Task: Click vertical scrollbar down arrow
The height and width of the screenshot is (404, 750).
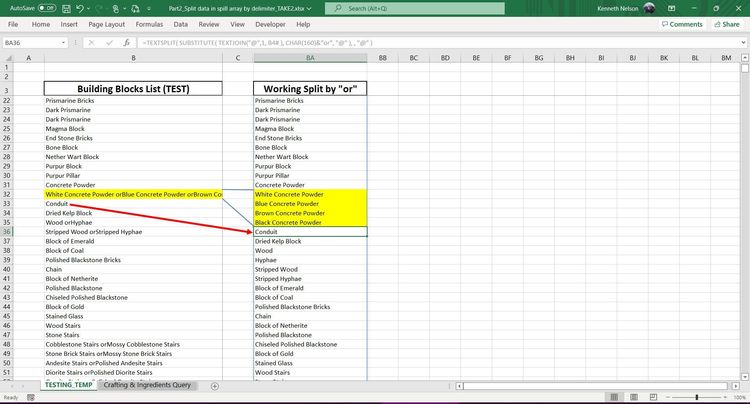Action: pos(745,377)
